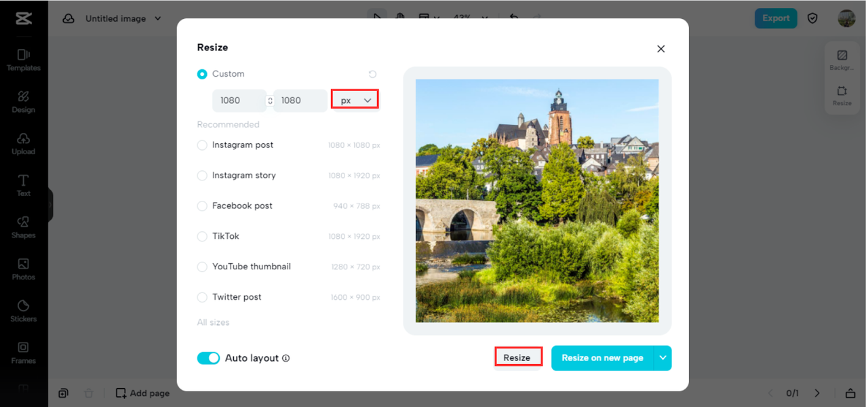
Task: Open the Upload sidebar panel
Action: pyautogui.click(x=23, y=144)
